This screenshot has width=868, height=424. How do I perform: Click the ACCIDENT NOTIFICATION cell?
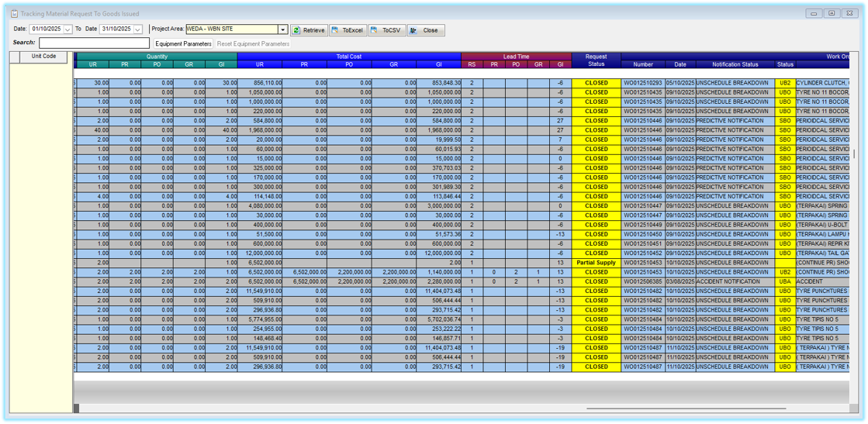pos(735,281)
